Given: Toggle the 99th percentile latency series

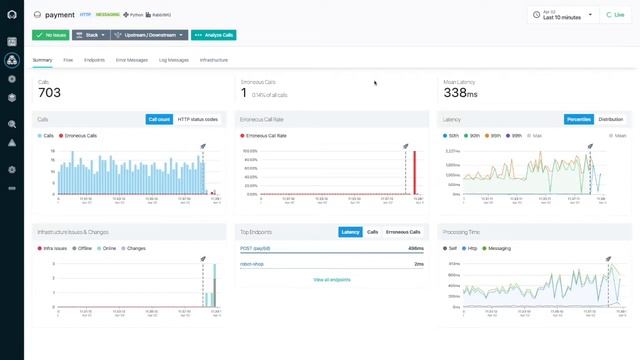Looking at the screenshot, I should point(514,136).
